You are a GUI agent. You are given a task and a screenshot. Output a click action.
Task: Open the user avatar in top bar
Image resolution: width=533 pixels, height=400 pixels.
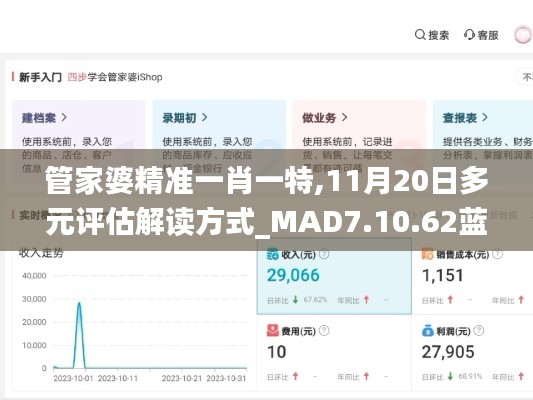pyautogui.click(x=523, y=35)
